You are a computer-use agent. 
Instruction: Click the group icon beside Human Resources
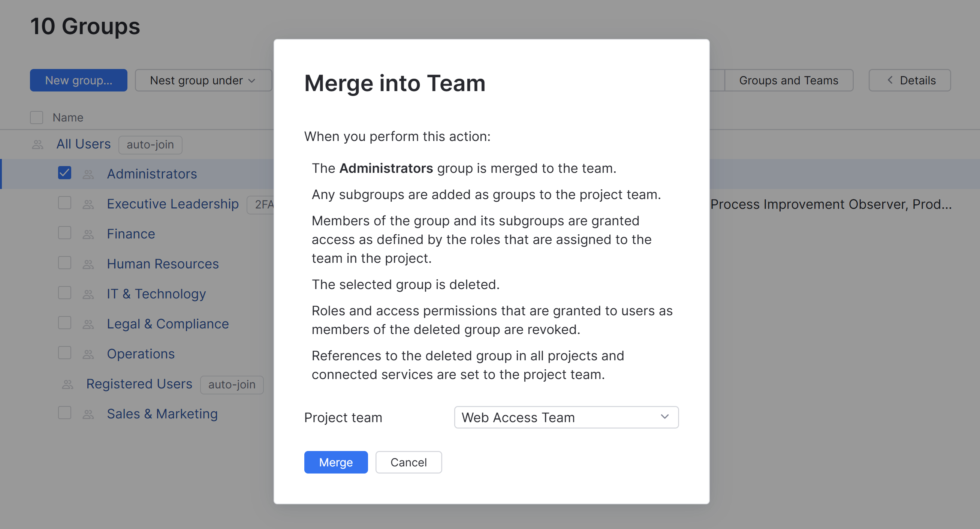(88, 264)
